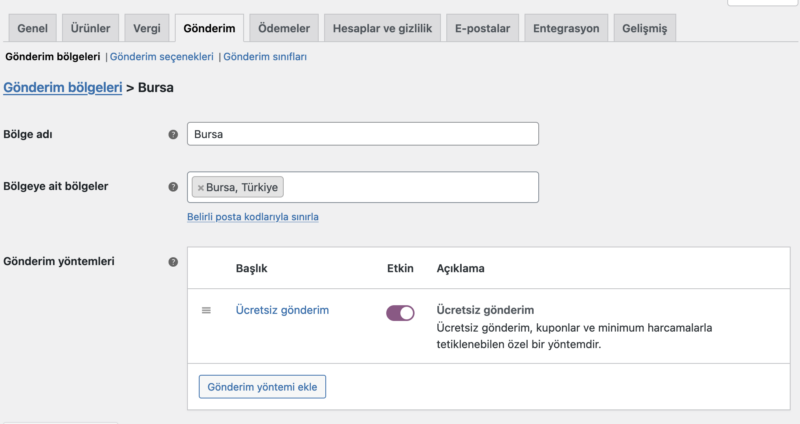800x424 pixels.
Task: Select the Hesaplar ve gizlilik tab
Action: [381, 29]
